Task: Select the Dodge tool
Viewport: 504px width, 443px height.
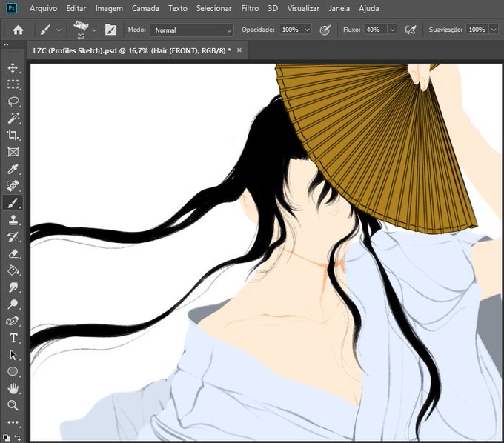Action: coord(13,304)
